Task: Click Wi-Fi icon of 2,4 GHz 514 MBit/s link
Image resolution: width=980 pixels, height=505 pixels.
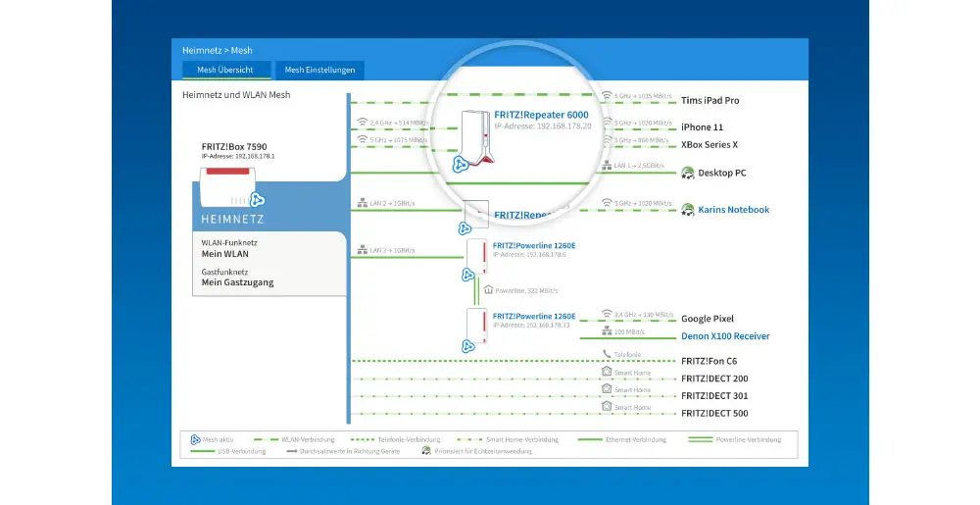Action: 362,122
